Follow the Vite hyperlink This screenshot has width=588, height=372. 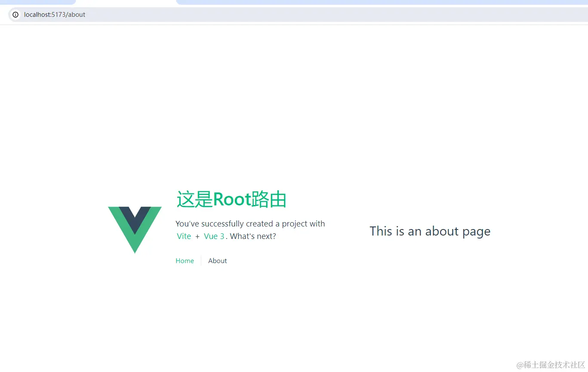tap(184, 236)
